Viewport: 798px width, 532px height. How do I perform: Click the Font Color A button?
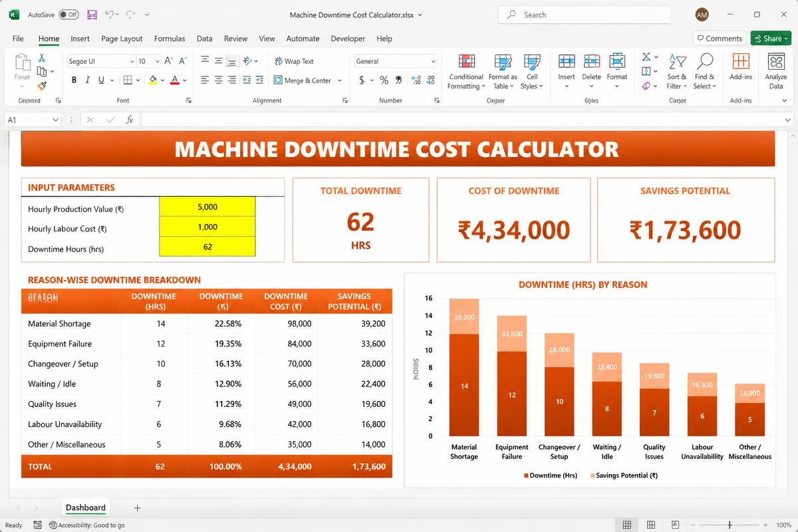point(174,80)
